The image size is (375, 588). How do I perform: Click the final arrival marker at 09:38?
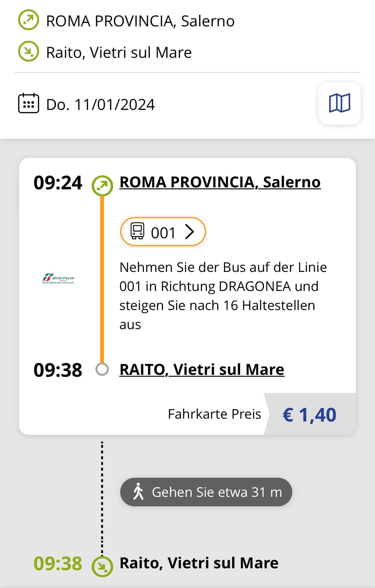[x=102, y=566]
